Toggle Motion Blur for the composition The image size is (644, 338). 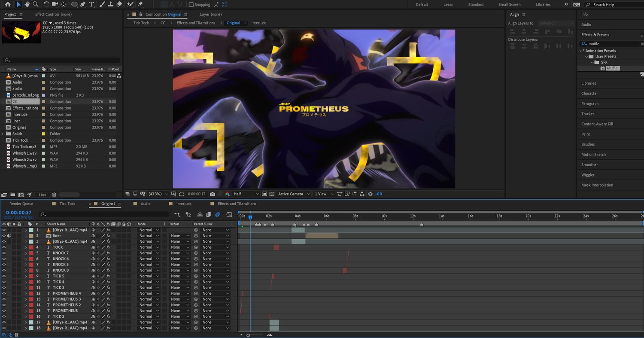tap(218, 214)
